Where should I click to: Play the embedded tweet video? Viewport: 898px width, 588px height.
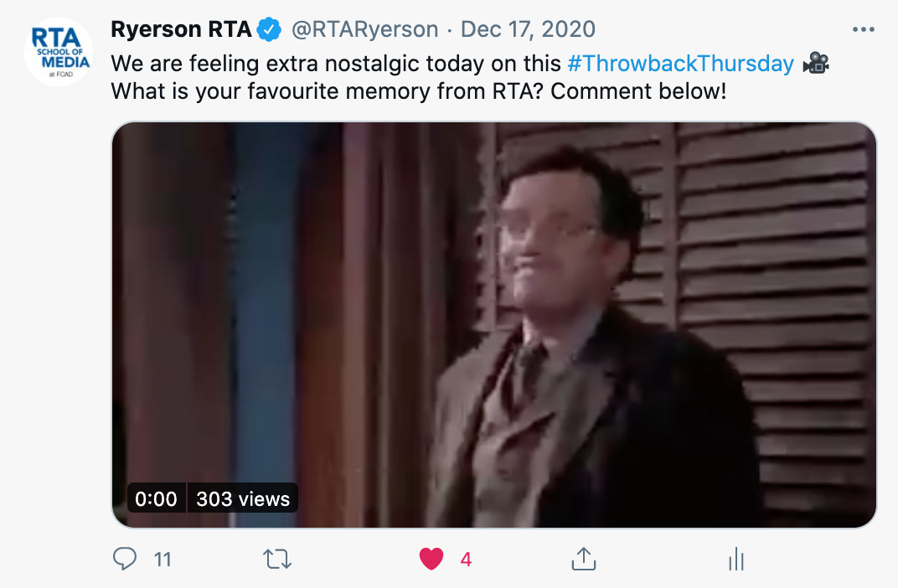pyautogui.click(x=493, y=325)
